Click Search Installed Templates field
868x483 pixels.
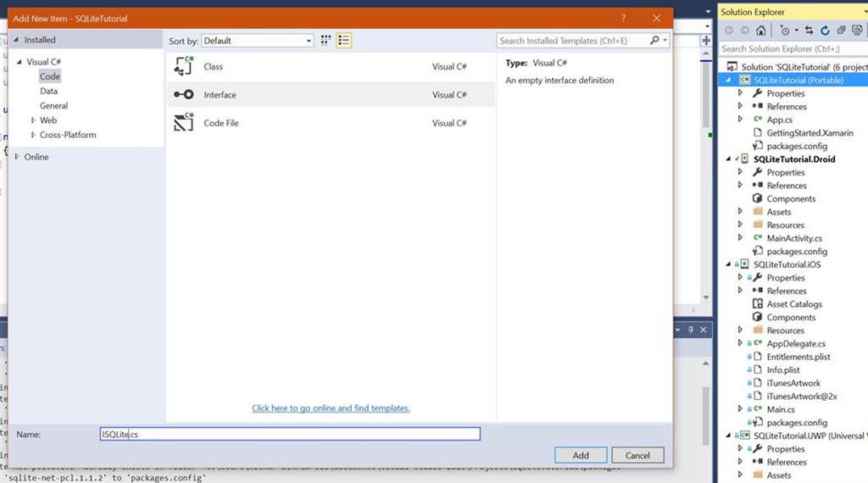coord(572,41)
